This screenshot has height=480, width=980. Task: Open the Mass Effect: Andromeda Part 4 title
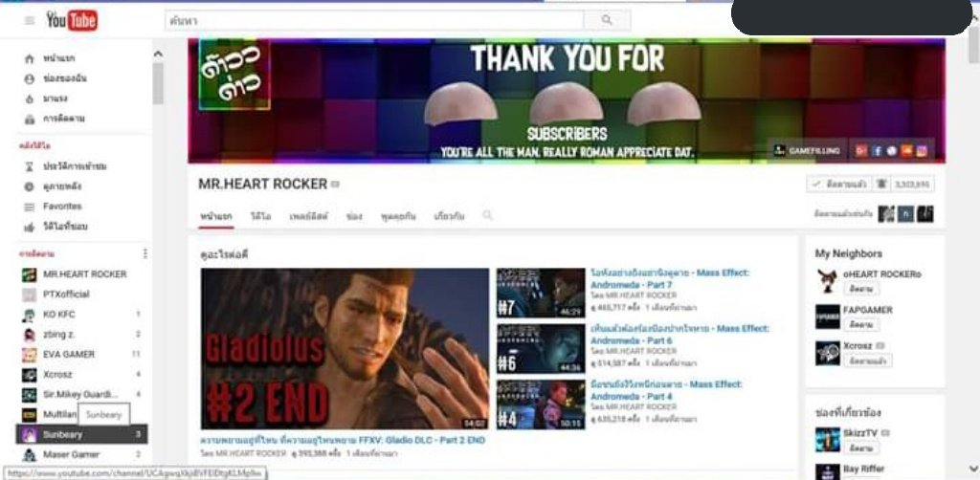(666, 389)
